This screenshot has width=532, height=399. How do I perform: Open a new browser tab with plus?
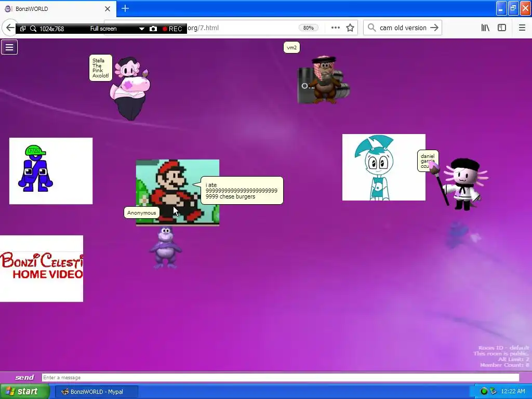(125, 8)
